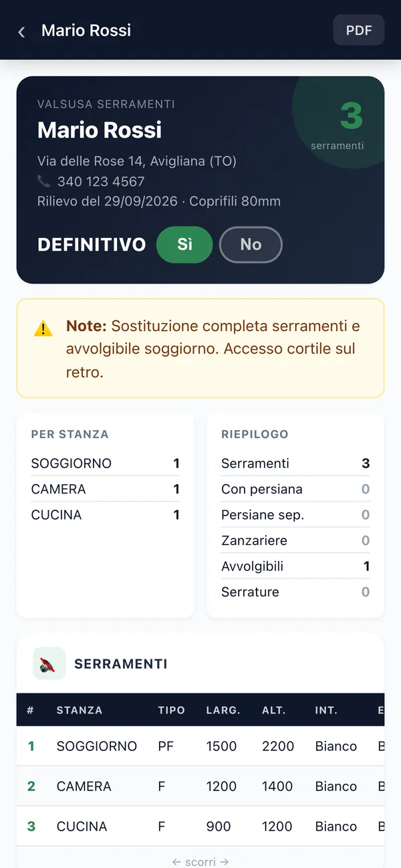Call the number 340 123 4567
Image resolution: width=401 pixels, height=868 pixels.
click(x=101, y=181)
